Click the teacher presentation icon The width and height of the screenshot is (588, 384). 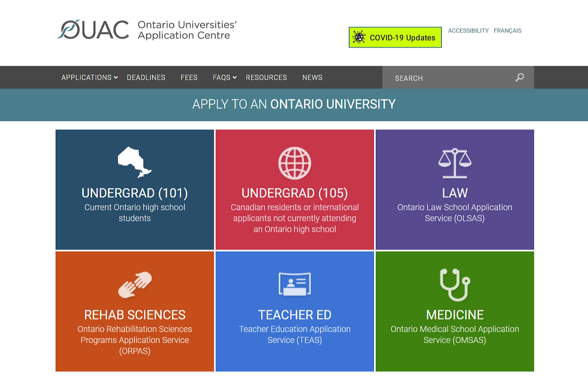coord(294,284)
